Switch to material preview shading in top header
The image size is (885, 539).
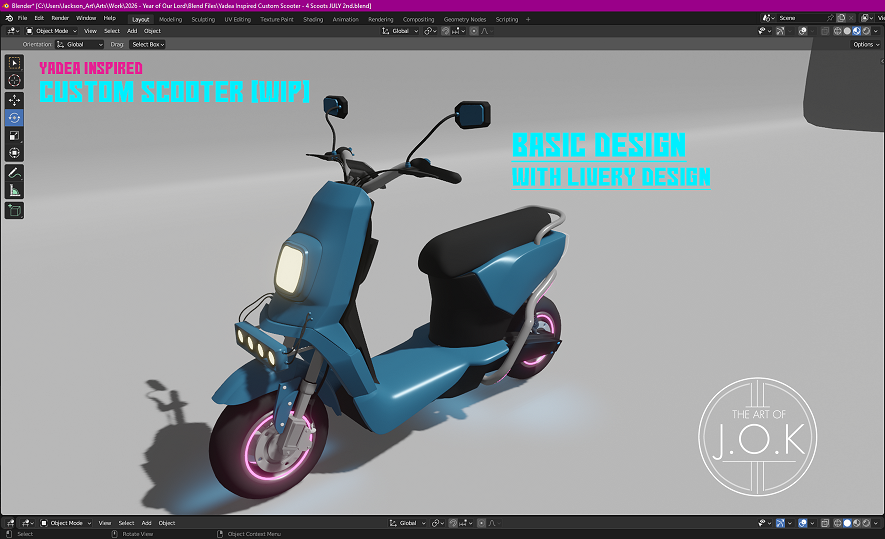856,31
